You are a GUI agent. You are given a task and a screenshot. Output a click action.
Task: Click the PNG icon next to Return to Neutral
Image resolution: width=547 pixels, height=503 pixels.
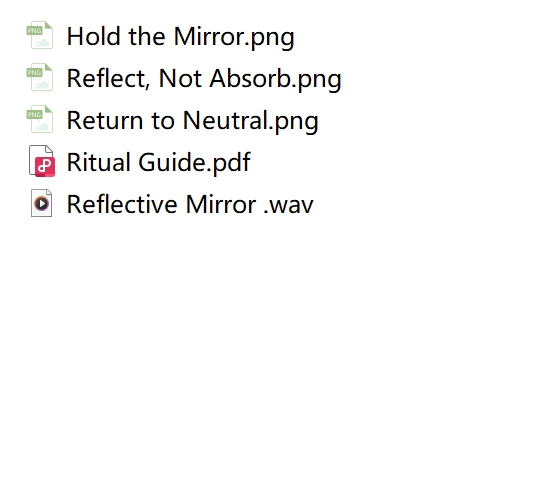[40, 119]
